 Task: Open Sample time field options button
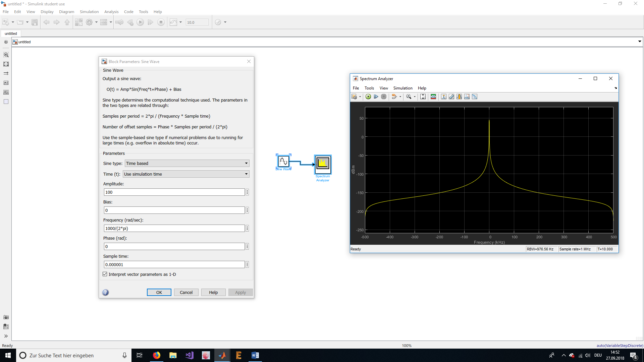coord(247,265)
